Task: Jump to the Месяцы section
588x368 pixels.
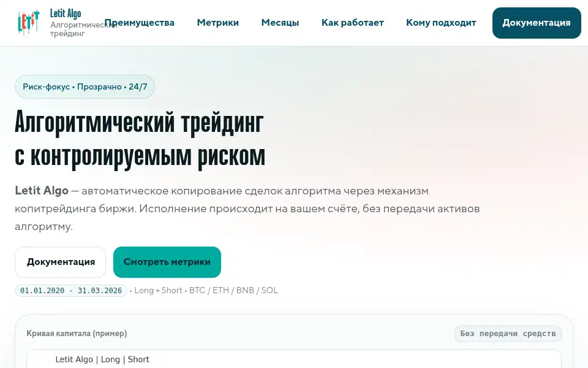Action: 280,23
